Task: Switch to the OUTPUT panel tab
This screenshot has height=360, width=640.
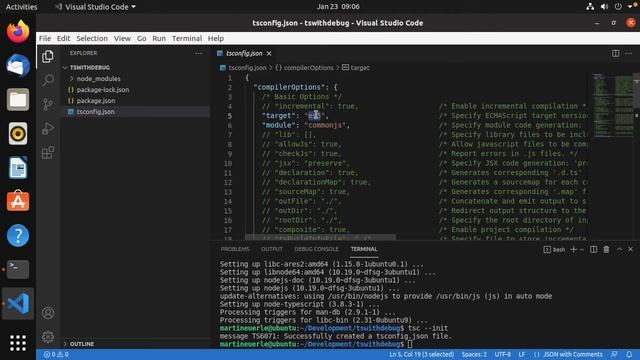Action: coord(272,249)
